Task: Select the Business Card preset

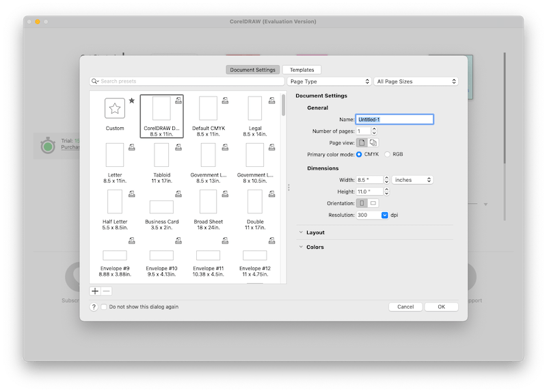Action: point(161,207)
